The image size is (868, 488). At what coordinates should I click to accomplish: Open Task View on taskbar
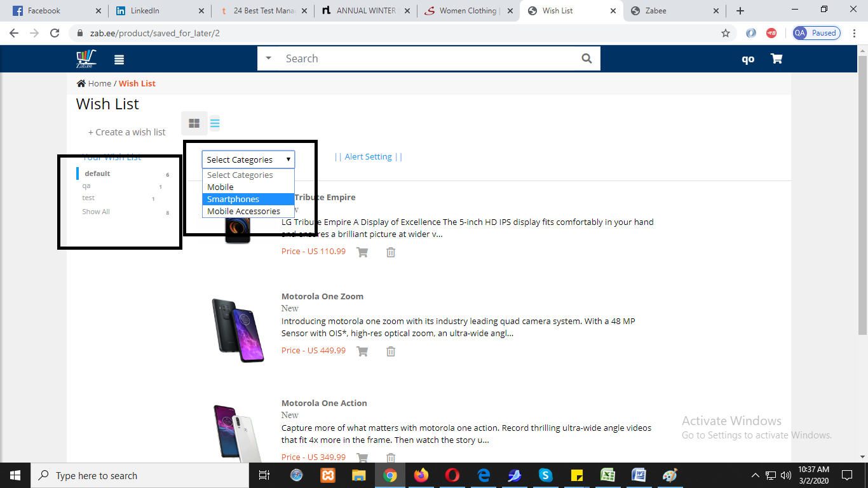tap(264, 475)
